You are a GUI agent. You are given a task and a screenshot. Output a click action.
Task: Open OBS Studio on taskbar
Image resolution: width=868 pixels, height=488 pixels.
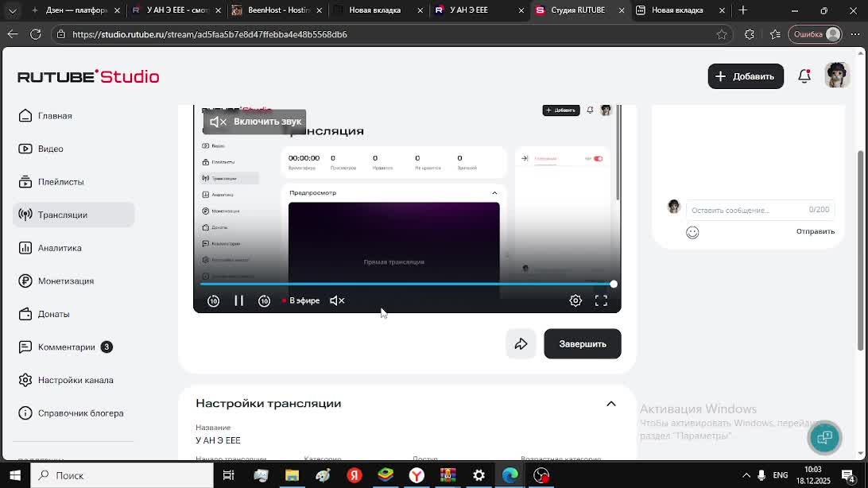[x=541, y=475]
